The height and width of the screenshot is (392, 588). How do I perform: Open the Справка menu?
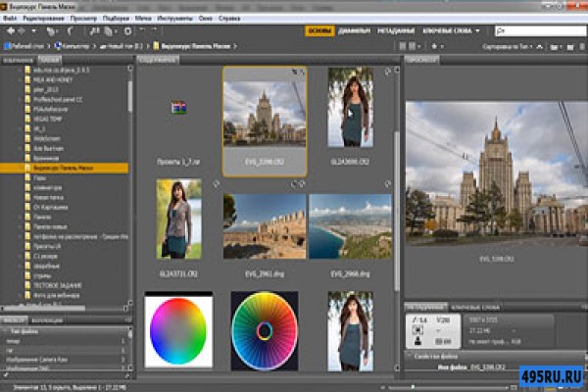click(229, 19)
